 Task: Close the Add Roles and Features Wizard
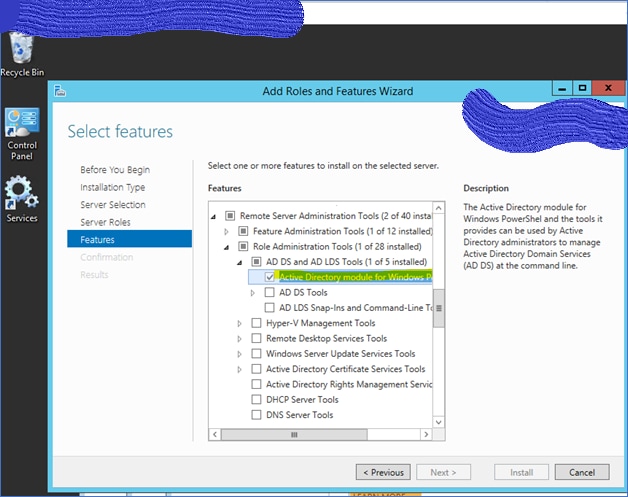[608, 88]
